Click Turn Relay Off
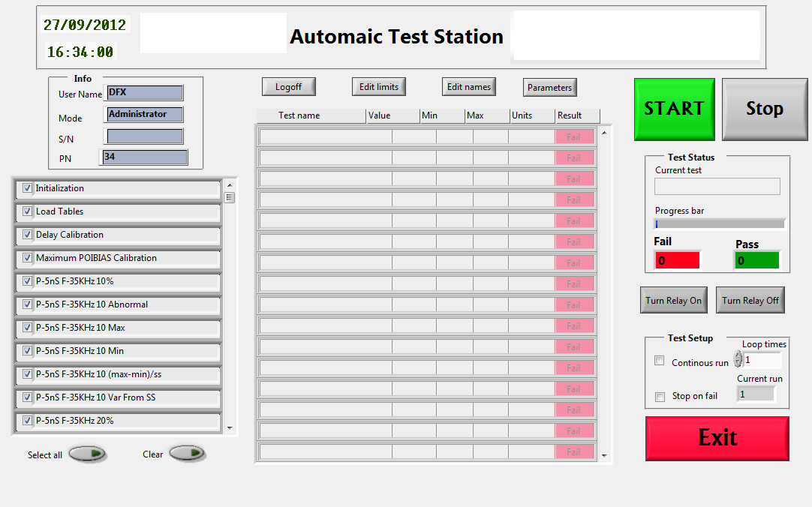812x507 pixels. 750,300
